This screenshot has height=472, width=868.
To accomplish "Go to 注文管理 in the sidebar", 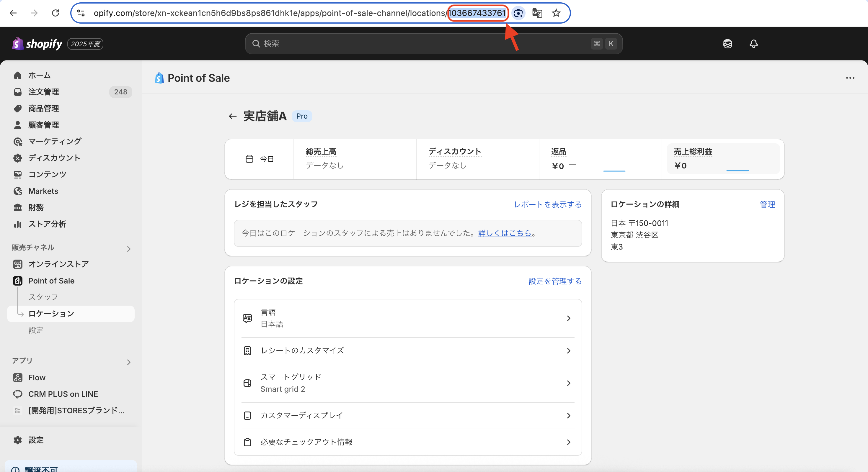I will coord(44,92).
